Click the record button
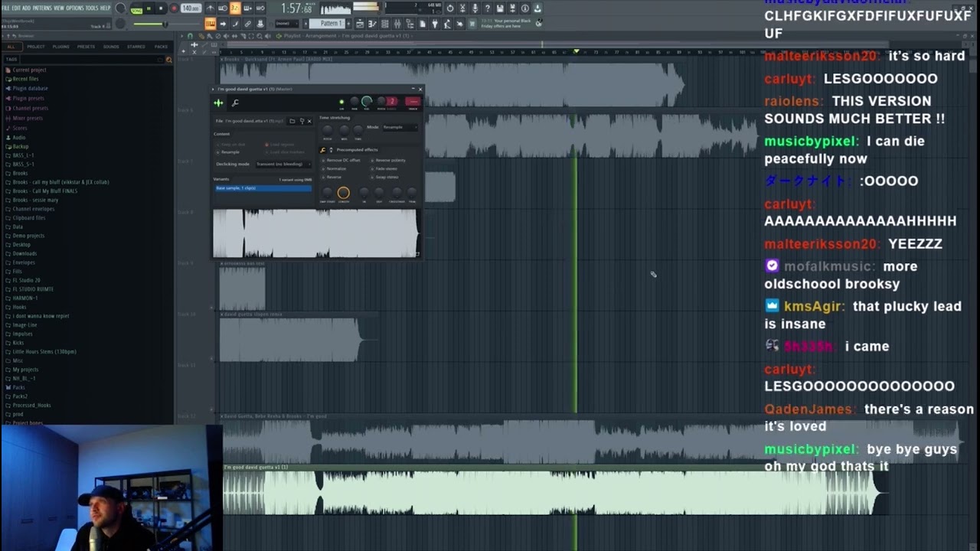 [x=174, y=8]
